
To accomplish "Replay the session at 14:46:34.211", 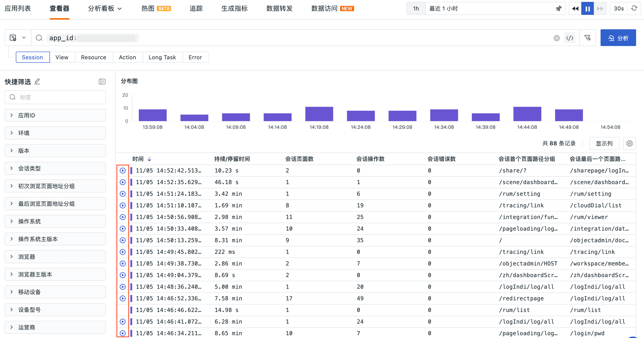I will pyautogui.click(x=122, y=333).
